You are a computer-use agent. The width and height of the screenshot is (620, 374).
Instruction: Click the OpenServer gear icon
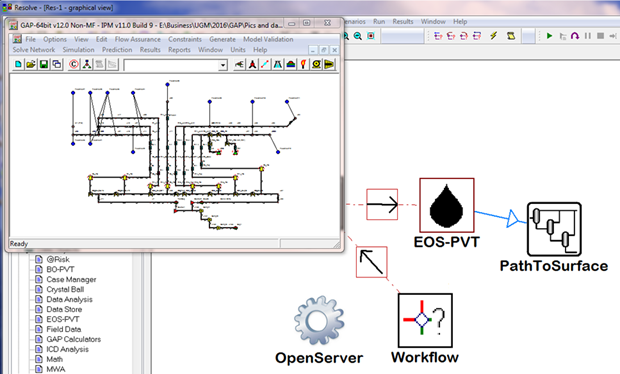pyautogui.click(x=319, y=320)
